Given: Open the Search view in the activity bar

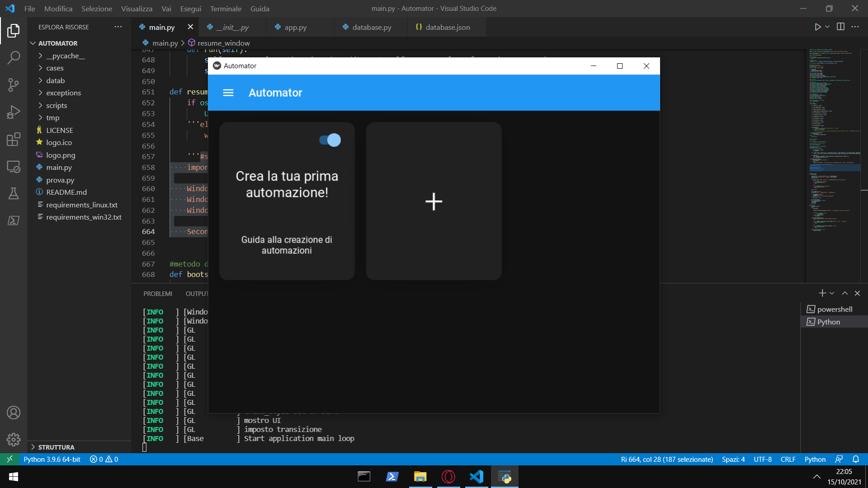Looking at the screenshot, I should pyautogui.click(x=13, y=57).
